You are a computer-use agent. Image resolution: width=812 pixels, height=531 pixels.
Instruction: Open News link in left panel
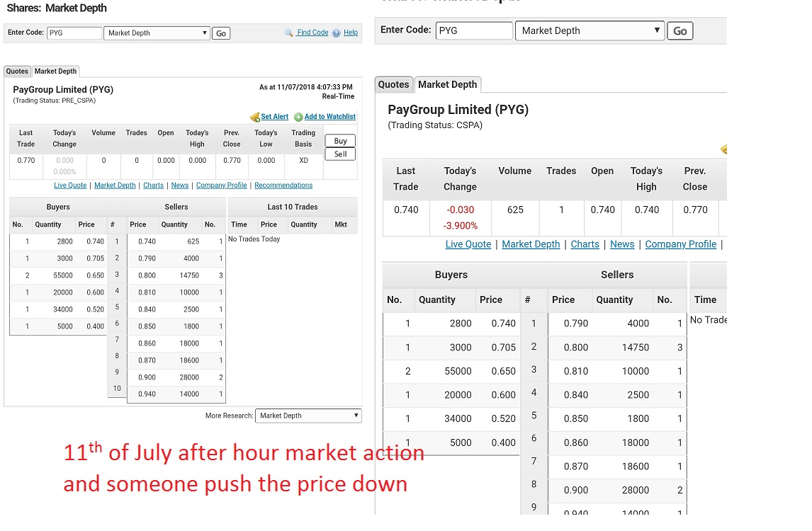(x=180, y=185)
